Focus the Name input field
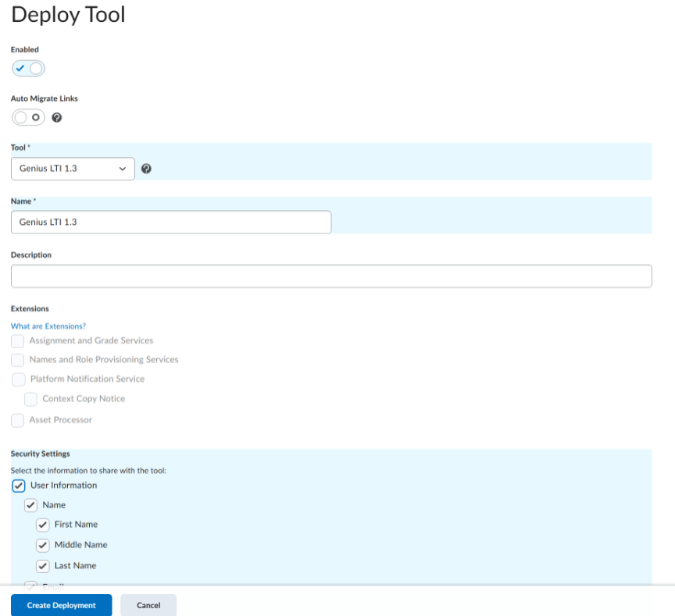This screenshot has height=616, width=675. pyautogui.click(x=171, y=222)
